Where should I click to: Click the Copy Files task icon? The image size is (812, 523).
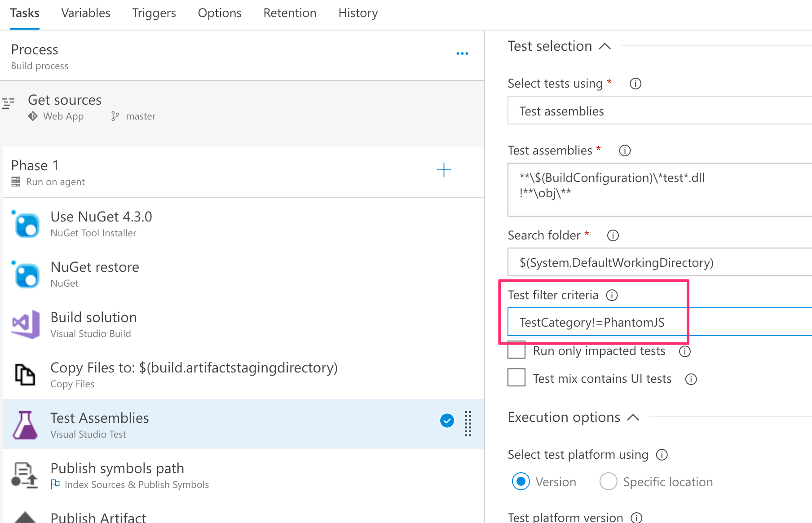[25, 375]
